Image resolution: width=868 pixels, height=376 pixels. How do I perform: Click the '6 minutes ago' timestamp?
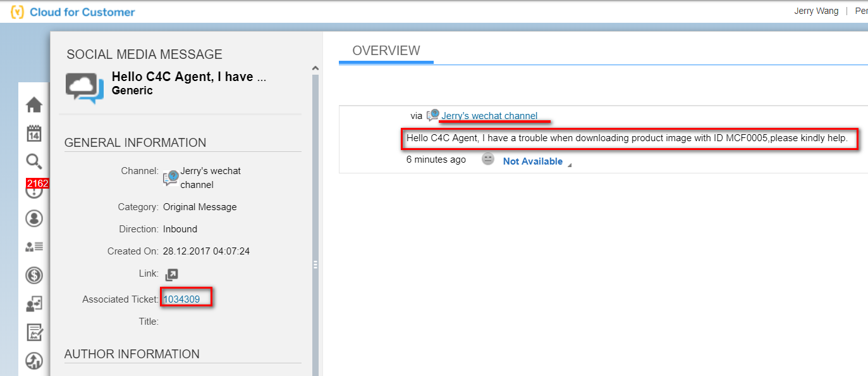point(436,160)
